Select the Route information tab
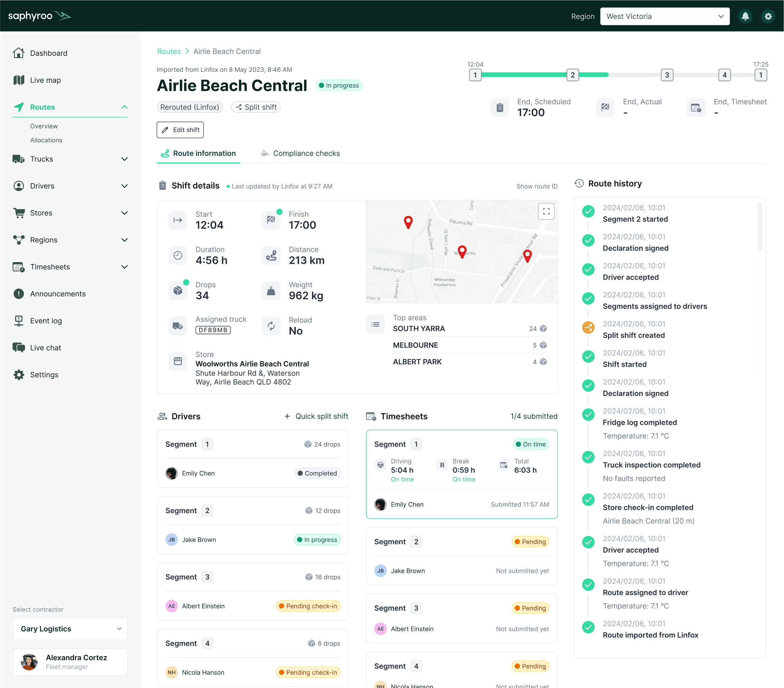This screenshot has width=784, height=688. (x=198, y=153)
